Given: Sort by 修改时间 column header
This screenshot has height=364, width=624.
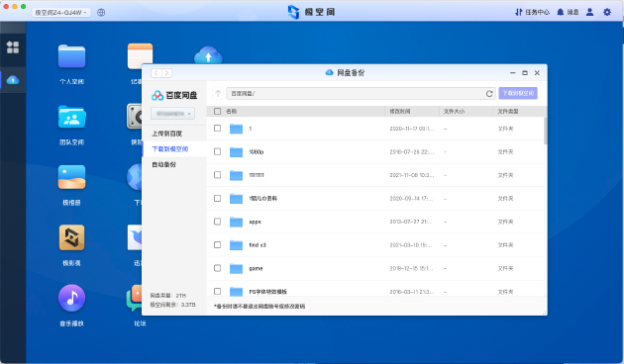Looking at the screenshot, I should [399, 111].
